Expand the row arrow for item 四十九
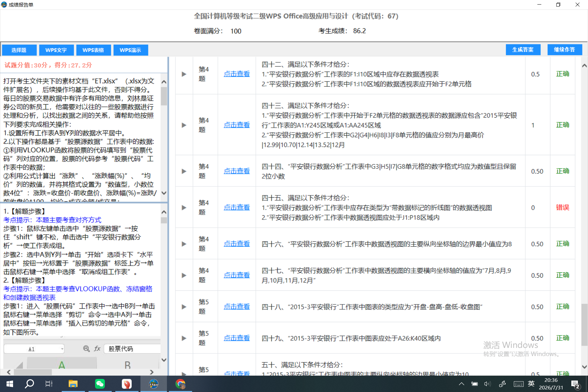Image resolution: width=588 pixels, height=392 pixels. point(184,338)
